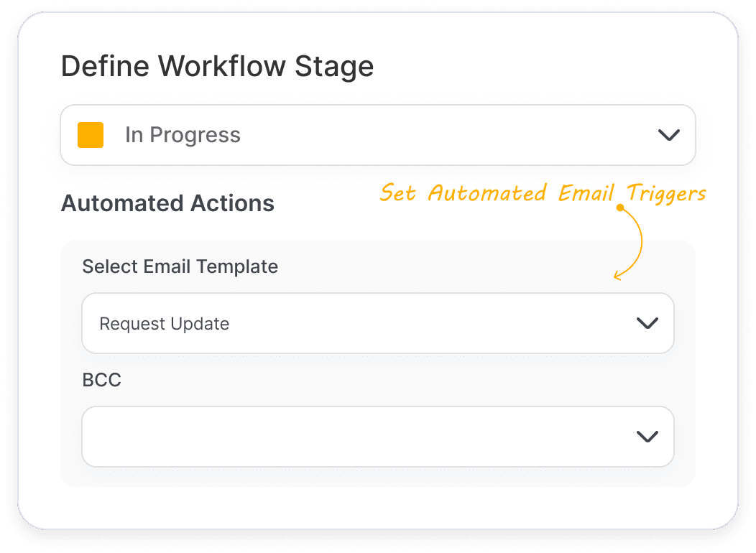Screen dimensions: 756x553
Task: Click the curved orange arrow annotation
Action: coord(630,243)
